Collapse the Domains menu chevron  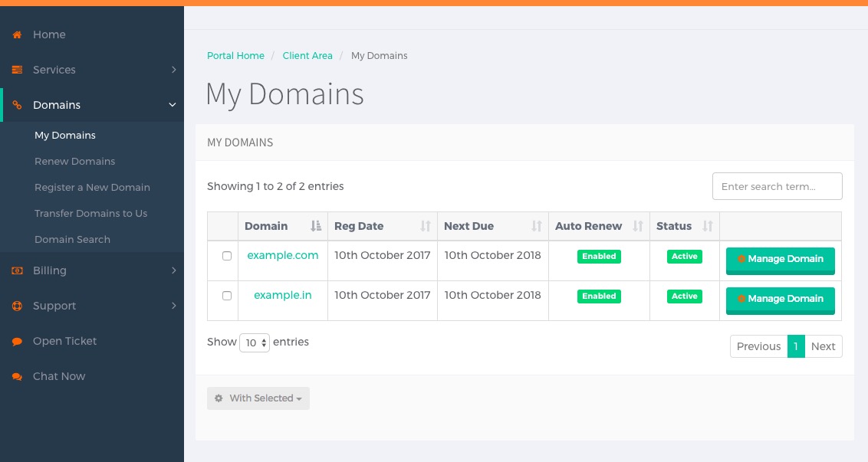173,105
